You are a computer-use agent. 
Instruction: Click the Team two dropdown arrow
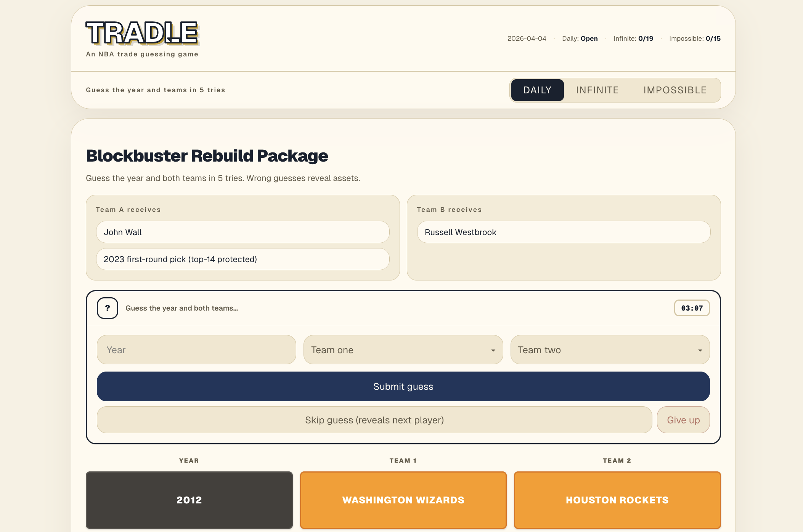700,350
